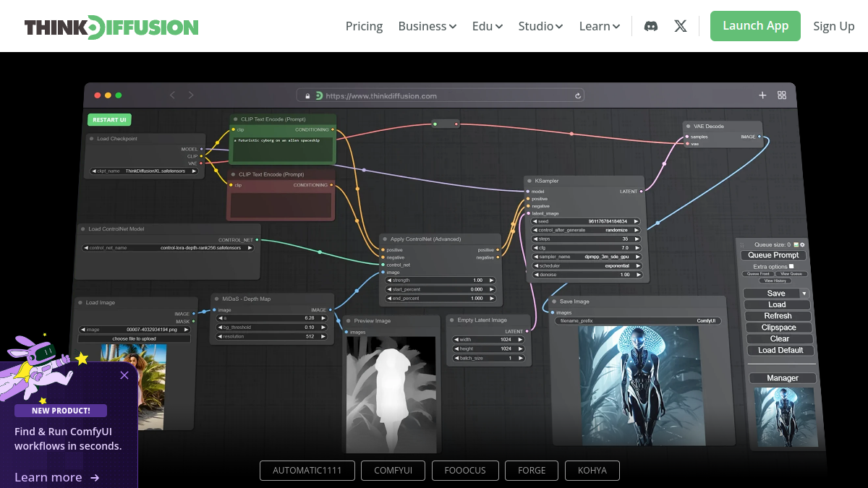Open the Pricing page

point(364,26)
